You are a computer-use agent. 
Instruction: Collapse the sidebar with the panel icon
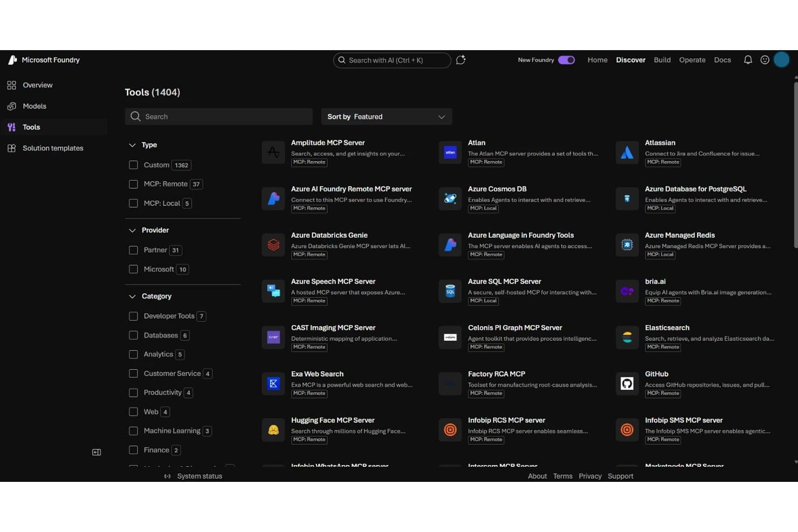pyautogui.click(x=97, y=452)
